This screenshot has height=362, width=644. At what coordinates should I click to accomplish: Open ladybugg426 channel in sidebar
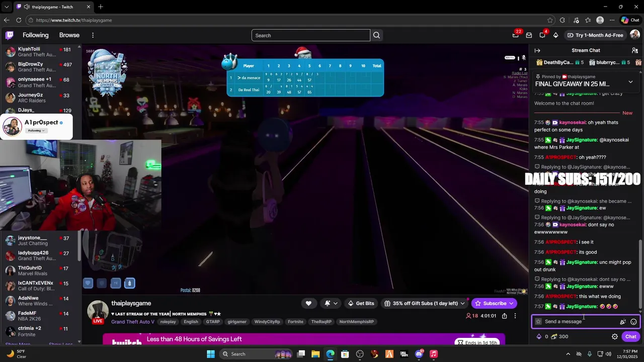(x=40, y=255)
